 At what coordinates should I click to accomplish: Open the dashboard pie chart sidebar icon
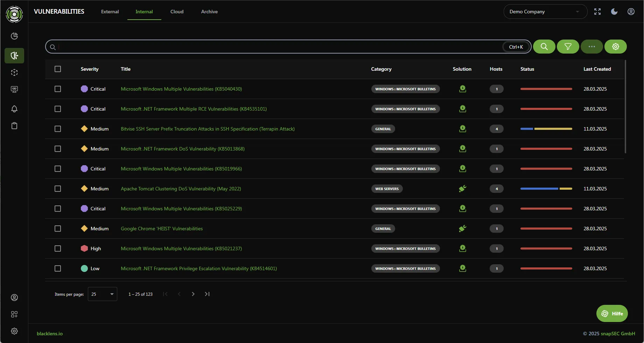14,36
